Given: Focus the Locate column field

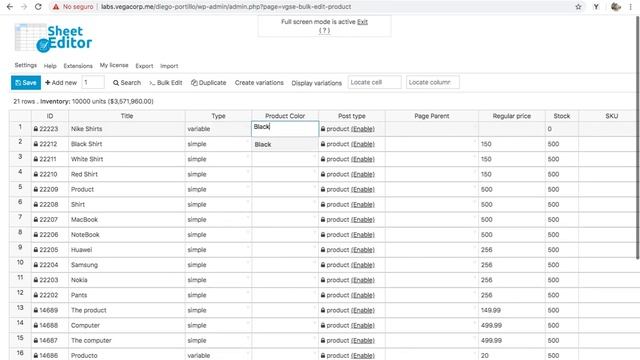Looking at the screenshot, I should click(x=433, y=82).
